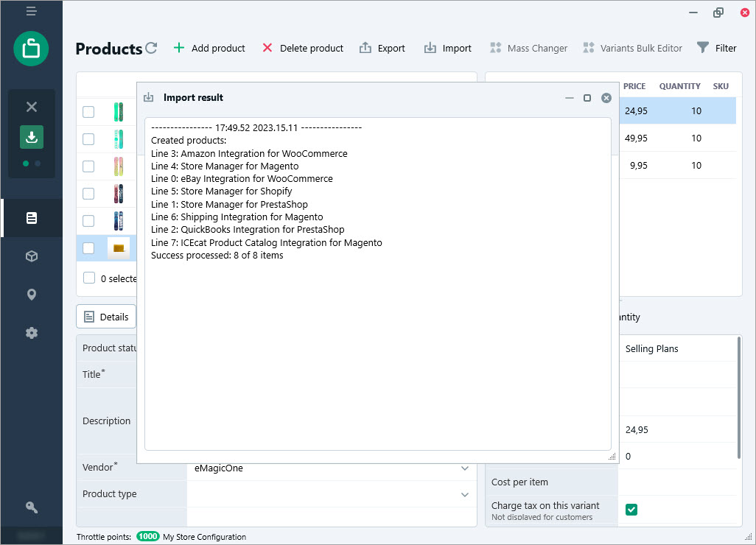Select the variant row priced 9,95
The height and width of the screenshot is (545, 756).
pyautogui.click(x=678, y=165)
